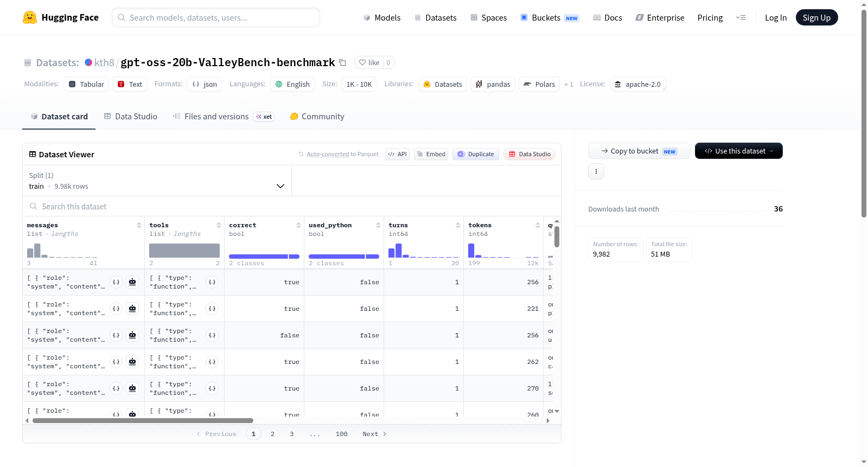Open chat view for the token 270 row

coord(132,388)
